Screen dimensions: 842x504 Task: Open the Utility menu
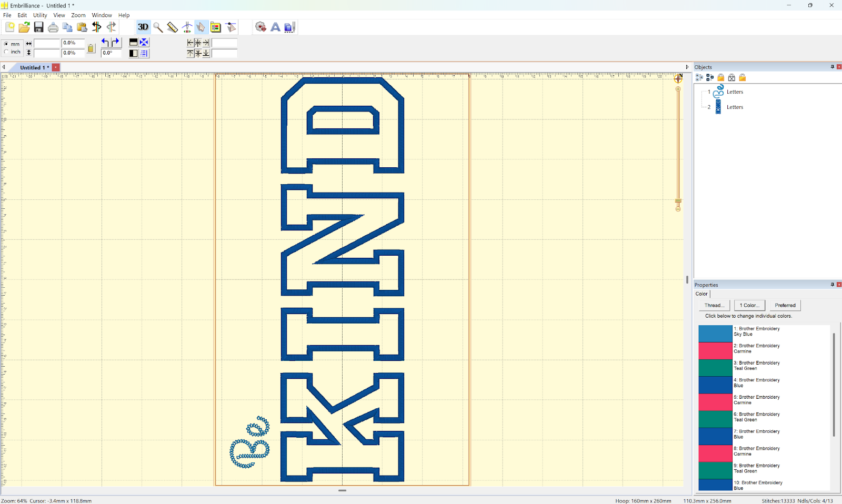(40, 15)
